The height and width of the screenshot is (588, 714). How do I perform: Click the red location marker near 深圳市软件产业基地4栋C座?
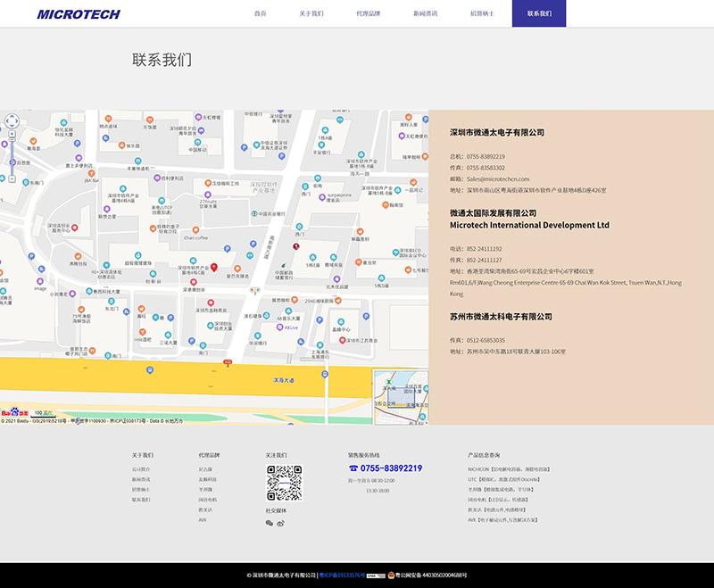pyautogui.click(x=214, y=267)
